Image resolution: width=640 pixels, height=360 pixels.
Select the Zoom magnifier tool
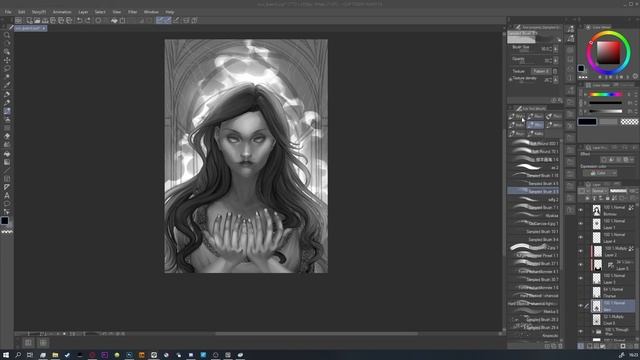(7, 35)
